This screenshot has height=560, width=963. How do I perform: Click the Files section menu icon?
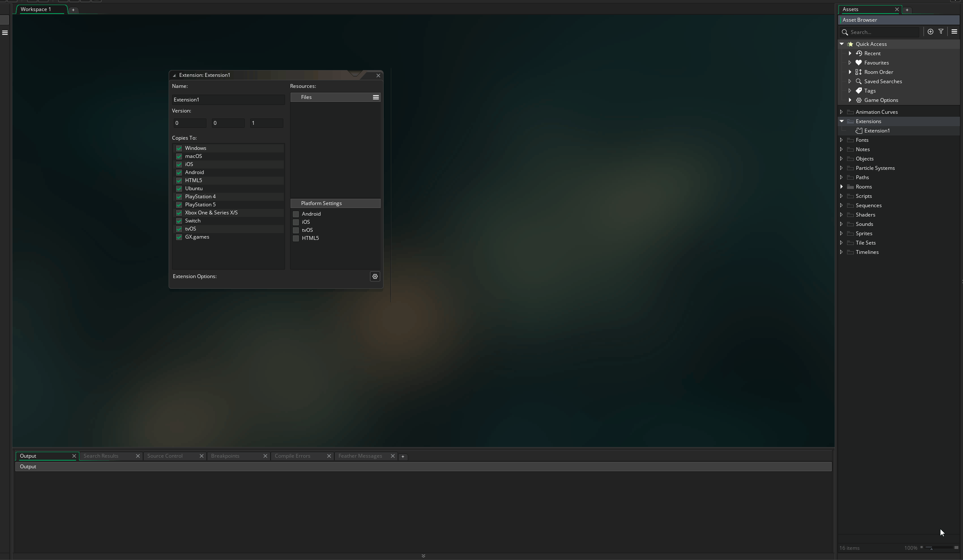point(376,97)
